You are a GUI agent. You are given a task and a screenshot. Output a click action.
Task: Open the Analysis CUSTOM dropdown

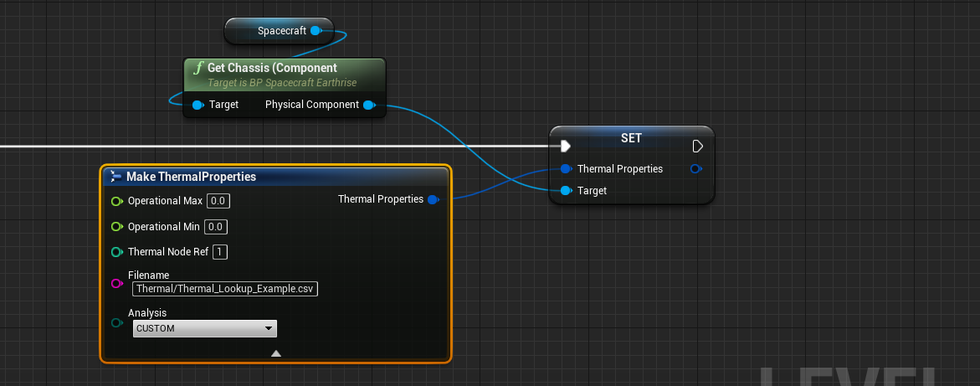(205, 329)
